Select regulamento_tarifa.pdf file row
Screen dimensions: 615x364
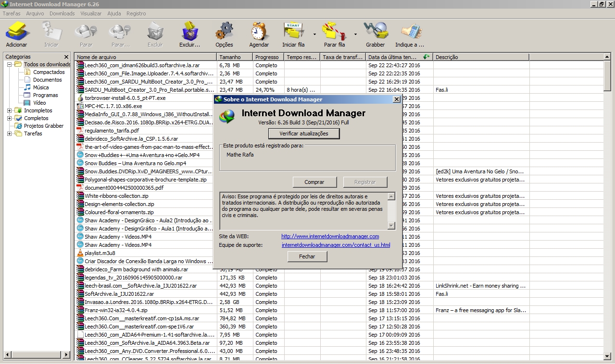pos(112,131)
